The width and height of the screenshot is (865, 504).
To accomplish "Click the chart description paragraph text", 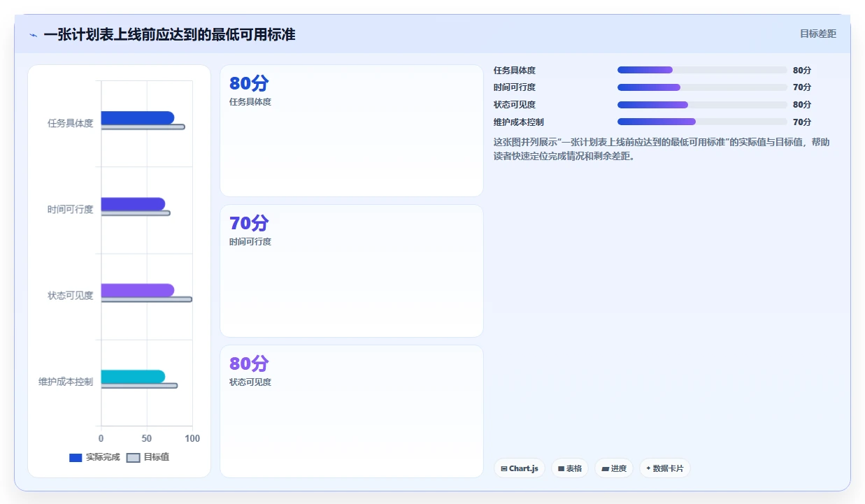I will (662, 149).
